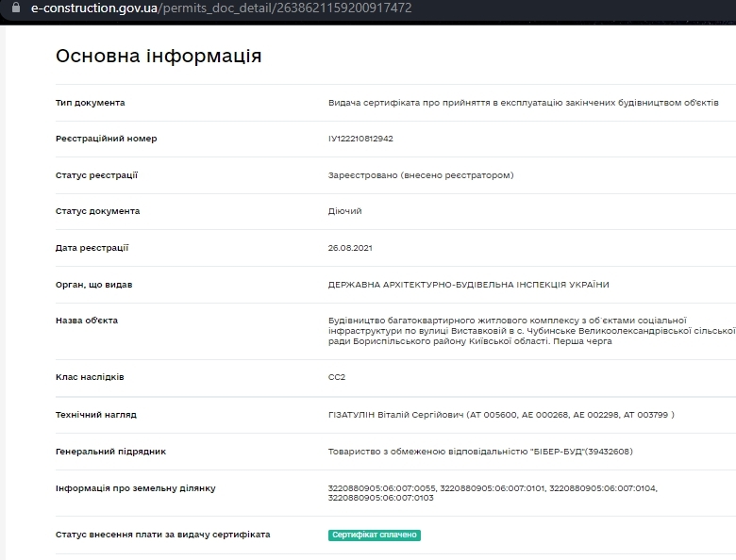
Task: Click the 'Тип документа' label
Action: (x=91, y=103)
